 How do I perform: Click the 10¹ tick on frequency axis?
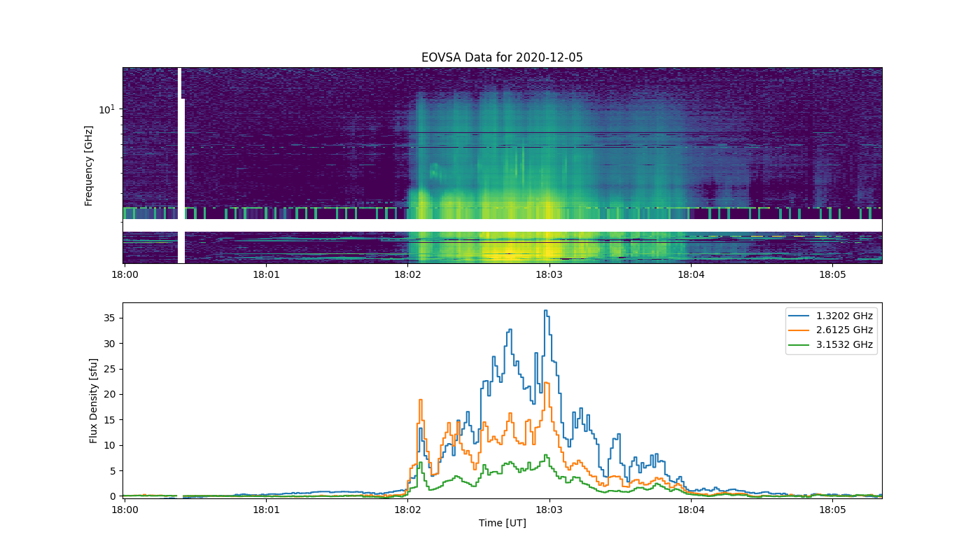[x=106, y=109]
